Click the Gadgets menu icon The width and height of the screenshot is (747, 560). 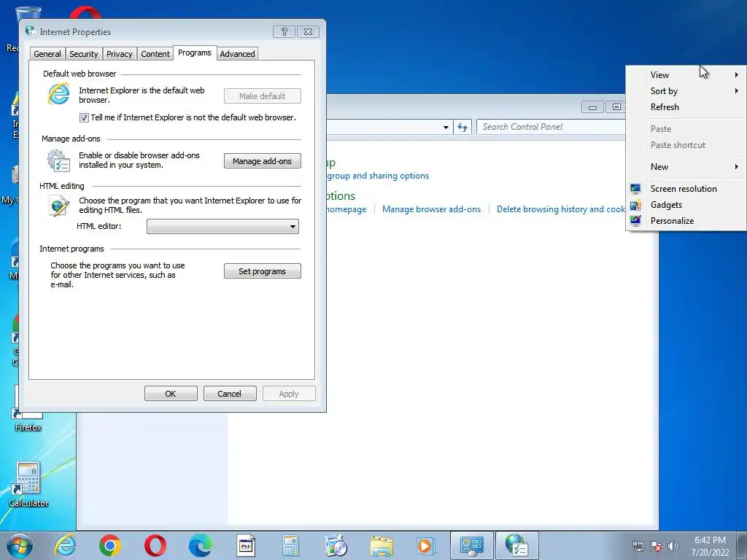coord(635,205)
